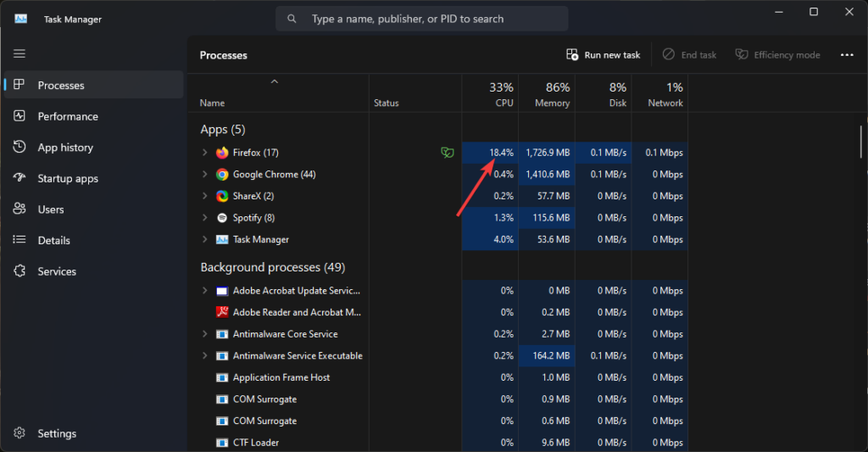
Task: Select the Application Frame Host row name
Action: pyautogui.click(x=281, y=377)
